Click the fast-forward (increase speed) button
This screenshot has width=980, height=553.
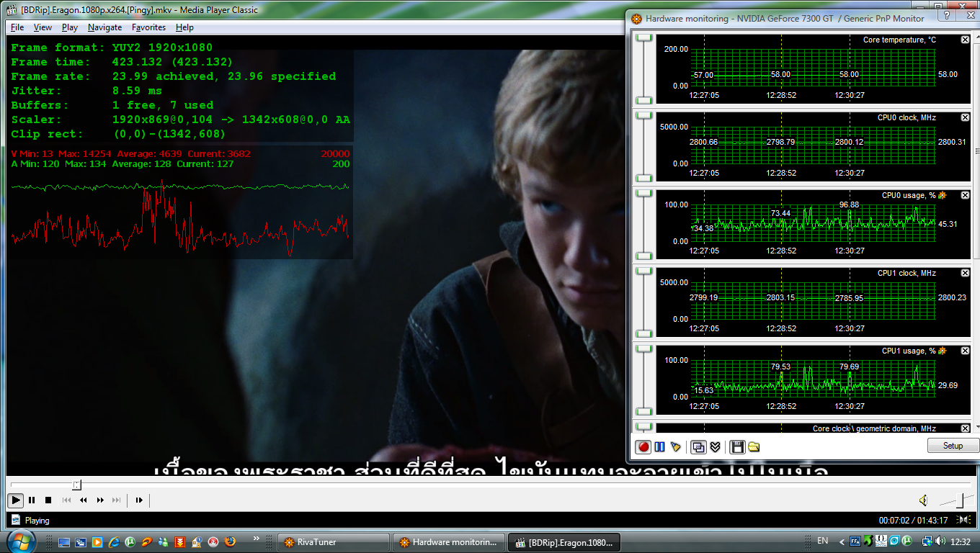pyautogui.click(x=100, y=500)
